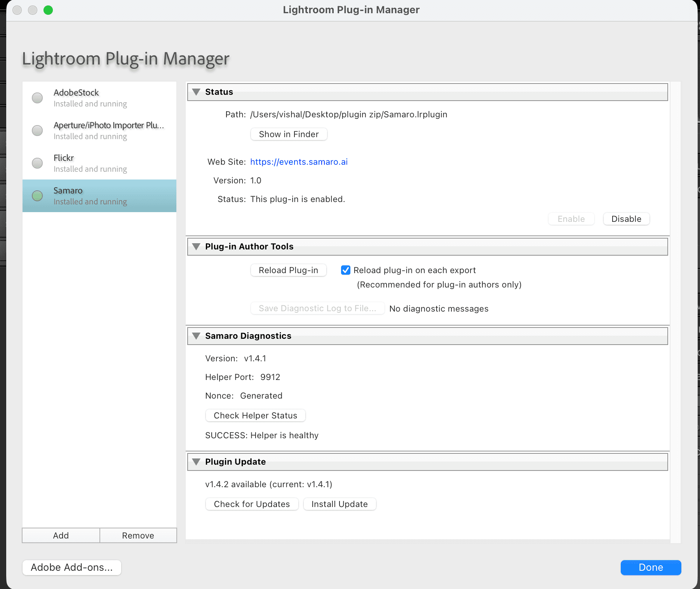The height and width of the screenshot is (589, 700).
Task: Click the Reload Plug-in button
Action: [288, 270]
